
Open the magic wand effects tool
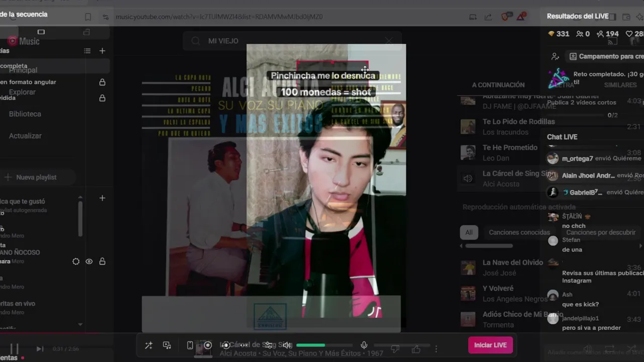tap(148, 345)
